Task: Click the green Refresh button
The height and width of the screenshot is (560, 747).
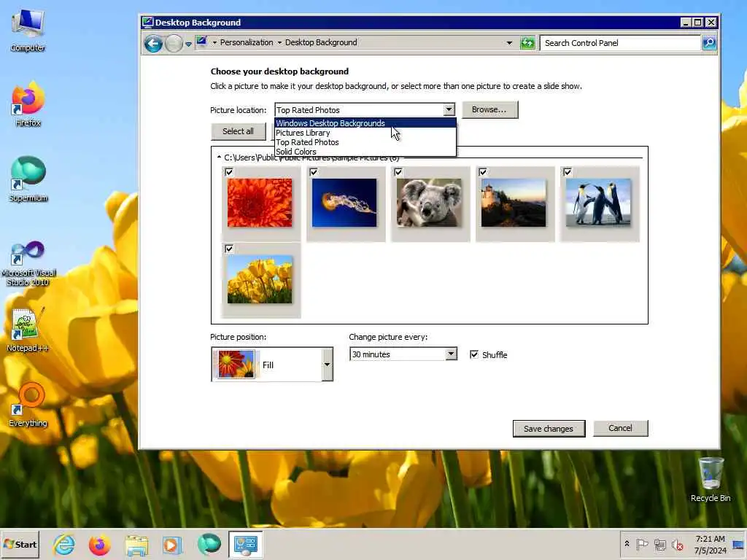Action: 527,43
